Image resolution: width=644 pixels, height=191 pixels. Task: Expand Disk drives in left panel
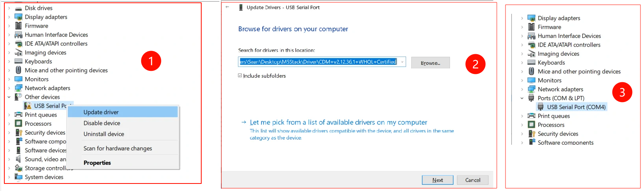(9, 8)
